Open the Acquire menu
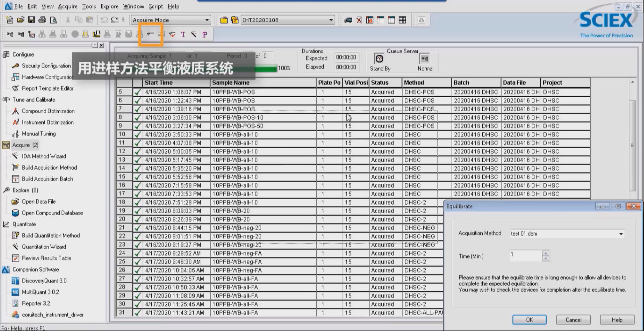 tap(67, 6)
